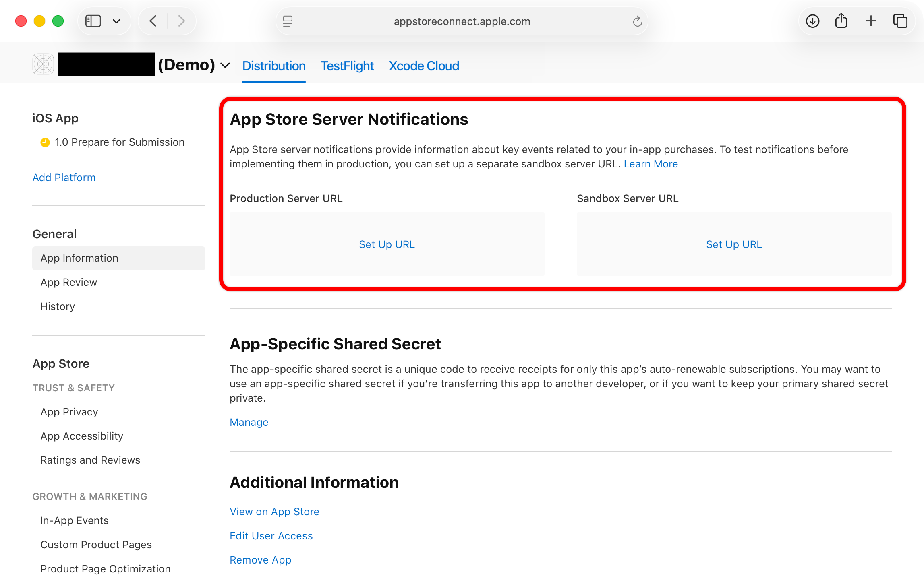Open the page reader settings icon
Screen dimensions: 924x578
288,21
